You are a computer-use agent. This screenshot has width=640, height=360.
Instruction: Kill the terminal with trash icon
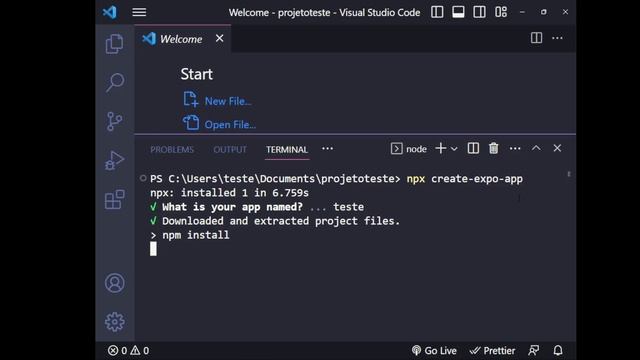click(x=494, y=149)
